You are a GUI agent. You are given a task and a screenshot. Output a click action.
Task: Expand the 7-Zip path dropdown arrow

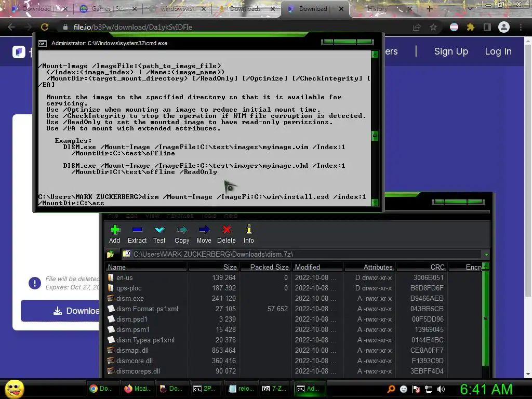[x=486, y=255]
